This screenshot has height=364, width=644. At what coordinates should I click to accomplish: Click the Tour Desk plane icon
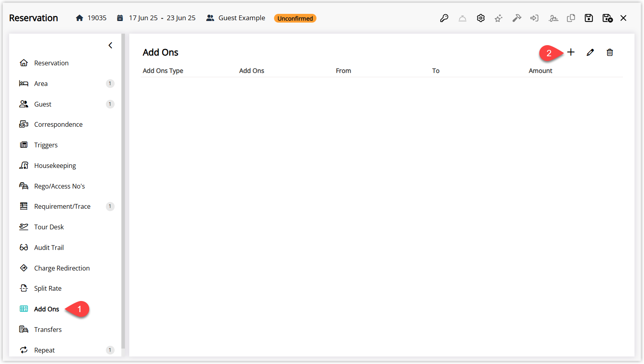[x=24, y=227]
